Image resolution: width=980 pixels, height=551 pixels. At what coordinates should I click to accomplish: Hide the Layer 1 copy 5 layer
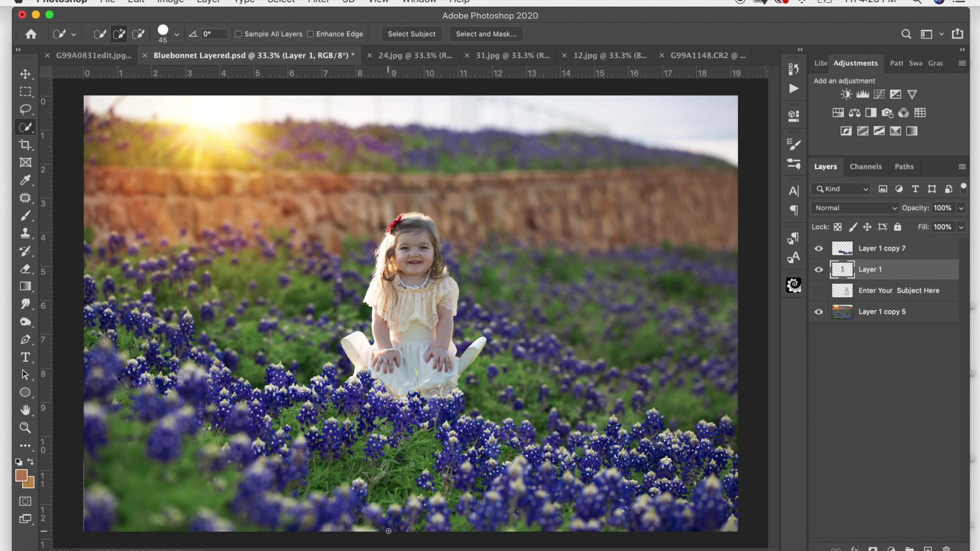(818, 312)
